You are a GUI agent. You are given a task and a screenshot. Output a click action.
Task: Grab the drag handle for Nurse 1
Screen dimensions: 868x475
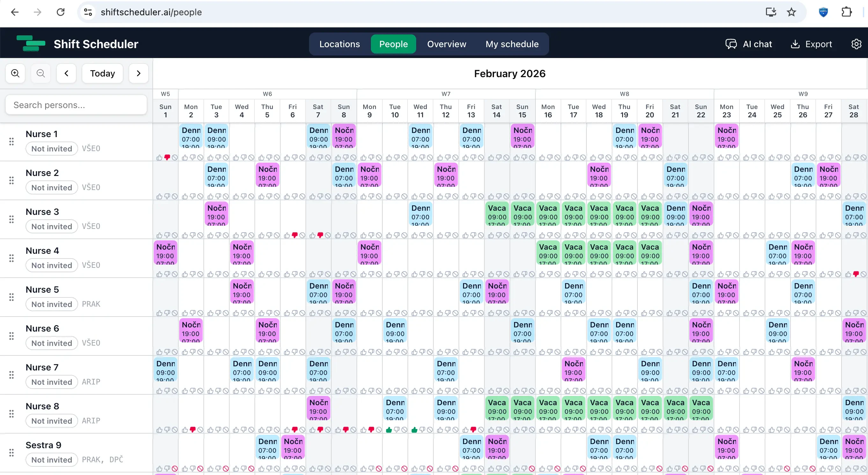[11, 142]
